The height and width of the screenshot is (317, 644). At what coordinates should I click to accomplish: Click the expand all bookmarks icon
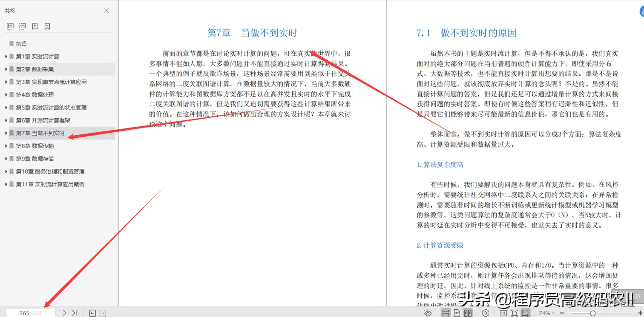(x=9, y=26)
